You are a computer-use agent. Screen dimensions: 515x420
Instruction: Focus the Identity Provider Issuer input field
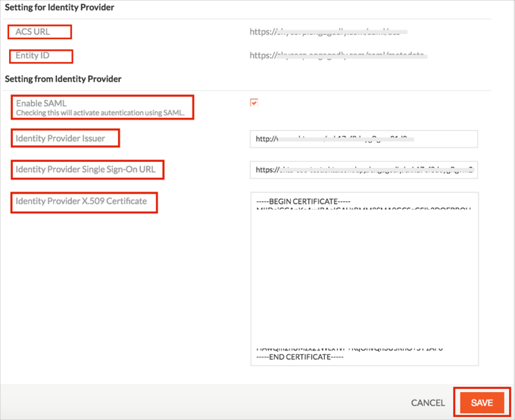364,138
